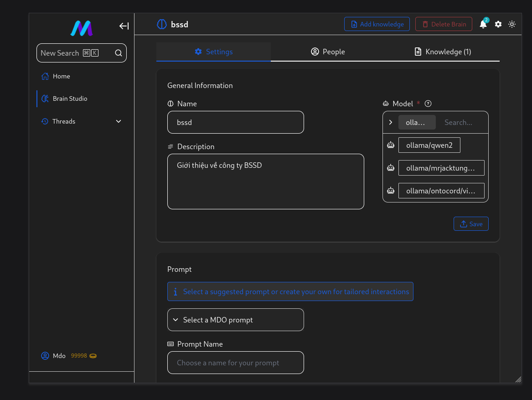
Task: Collapse the sidebar with the arrow icon
Action: point(124,26)
